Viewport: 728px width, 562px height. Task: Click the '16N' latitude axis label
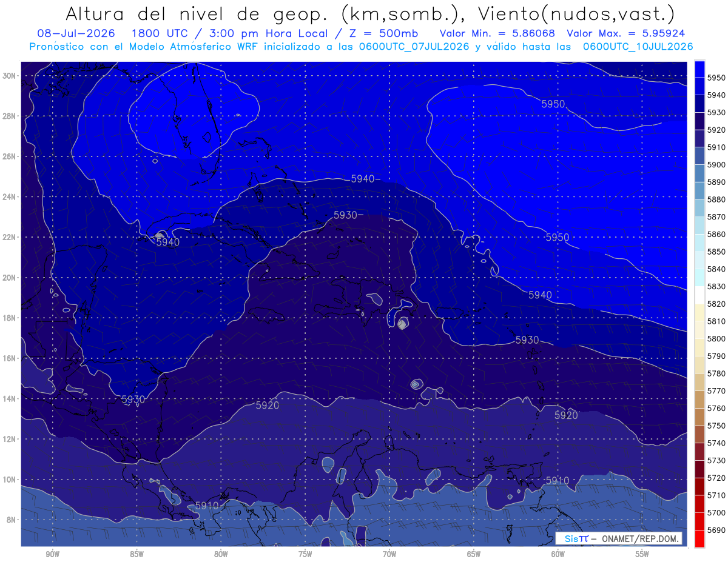point(10,358)
